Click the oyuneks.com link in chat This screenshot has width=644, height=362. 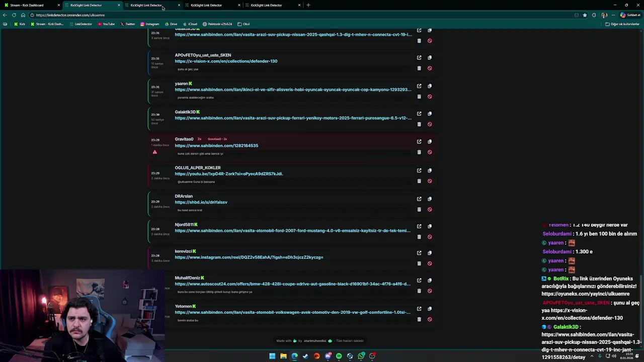point(585,294)
